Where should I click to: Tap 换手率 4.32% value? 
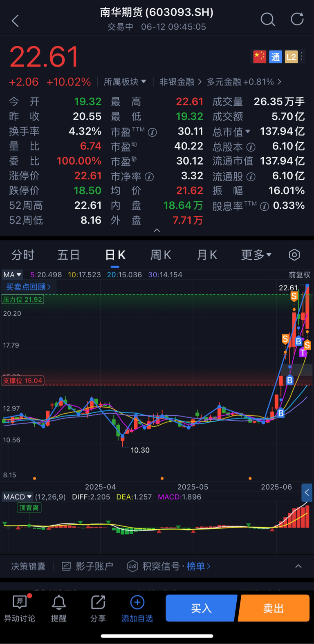coord(85,131)
